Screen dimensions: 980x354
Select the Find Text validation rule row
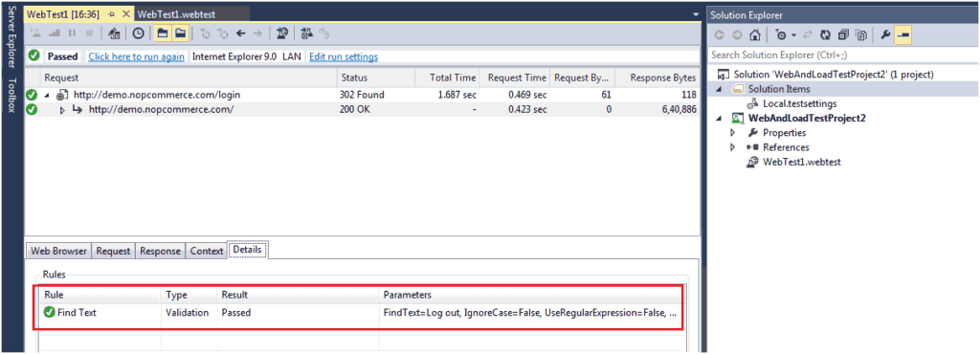pos(360,312)
